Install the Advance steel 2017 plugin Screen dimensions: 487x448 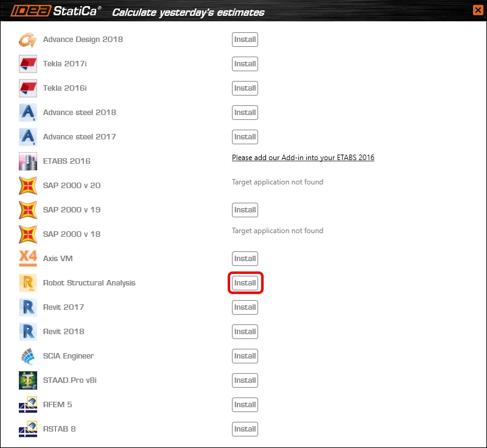pos(245,137)
